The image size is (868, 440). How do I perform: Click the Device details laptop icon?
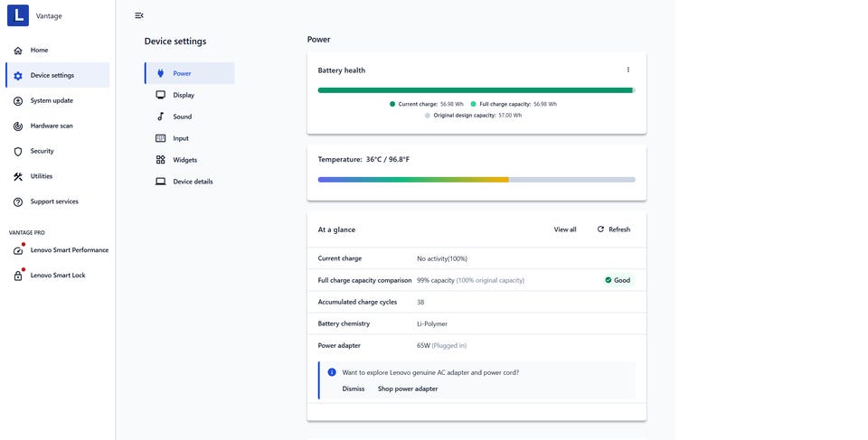[161, 182]
